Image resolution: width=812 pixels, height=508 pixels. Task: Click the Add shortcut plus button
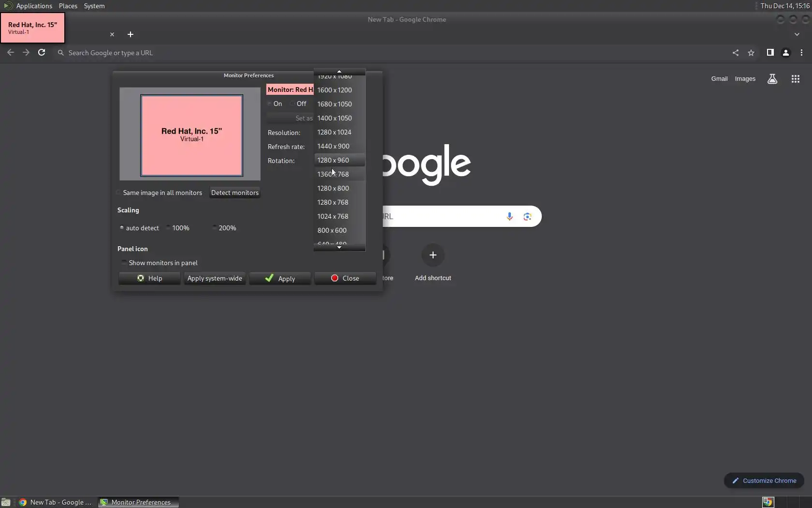433,255
